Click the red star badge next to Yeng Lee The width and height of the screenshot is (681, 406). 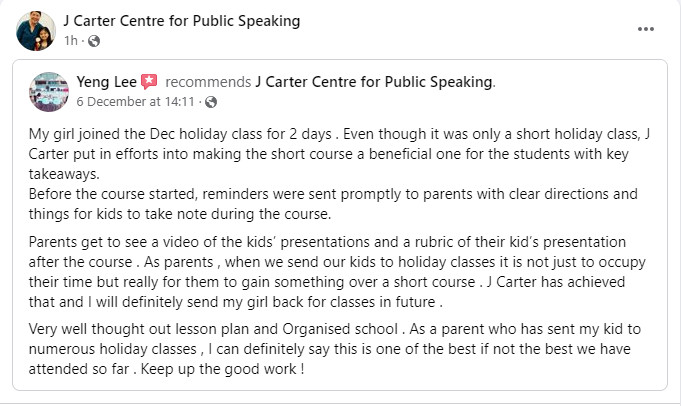pos(149,81)
